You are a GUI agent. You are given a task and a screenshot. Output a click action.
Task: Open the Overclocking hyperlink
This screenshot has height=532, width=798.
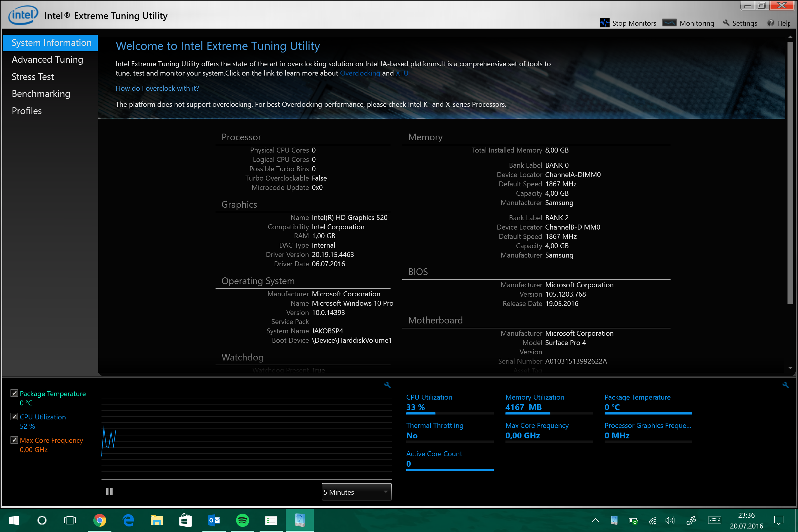point(360,73)
